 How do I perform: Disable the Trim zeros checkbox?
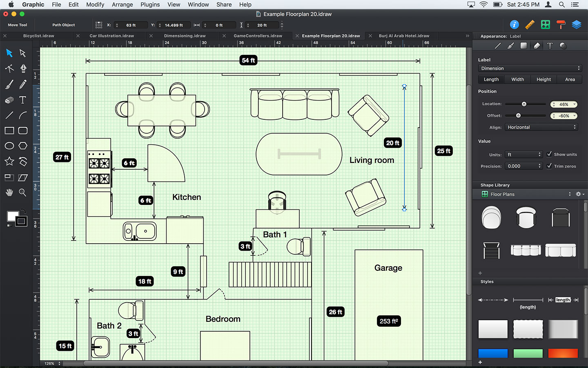tap(549, 166)
